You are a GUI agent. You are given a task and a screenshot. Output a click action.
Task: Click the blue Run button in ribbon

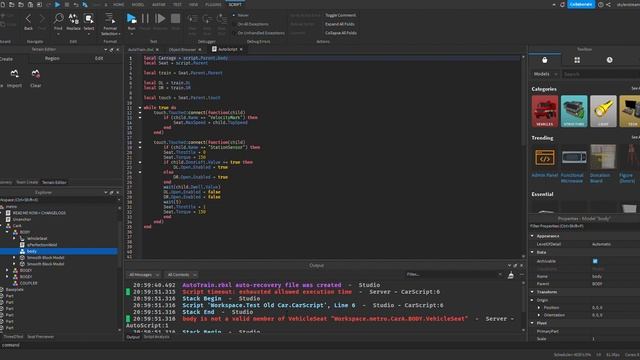[131, 18]
